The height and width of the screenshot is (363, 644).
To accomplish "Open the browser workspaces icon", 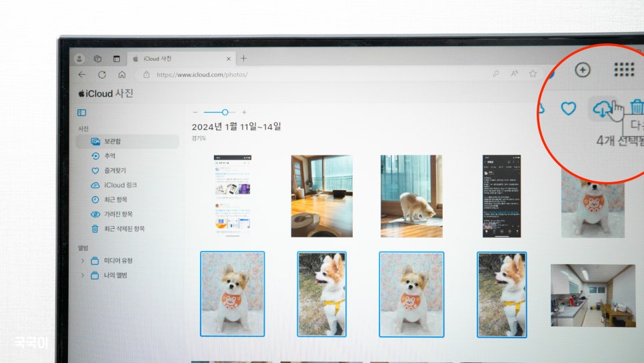I will [x=98, y=59].
